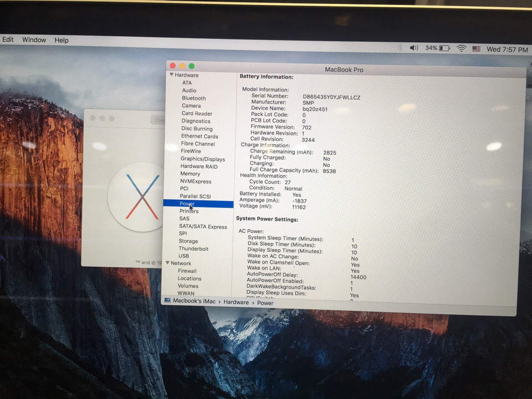This screenshot has width=532, height=399.
Task: Close the MacBook Pro System Information window
Action: [173, 65]
